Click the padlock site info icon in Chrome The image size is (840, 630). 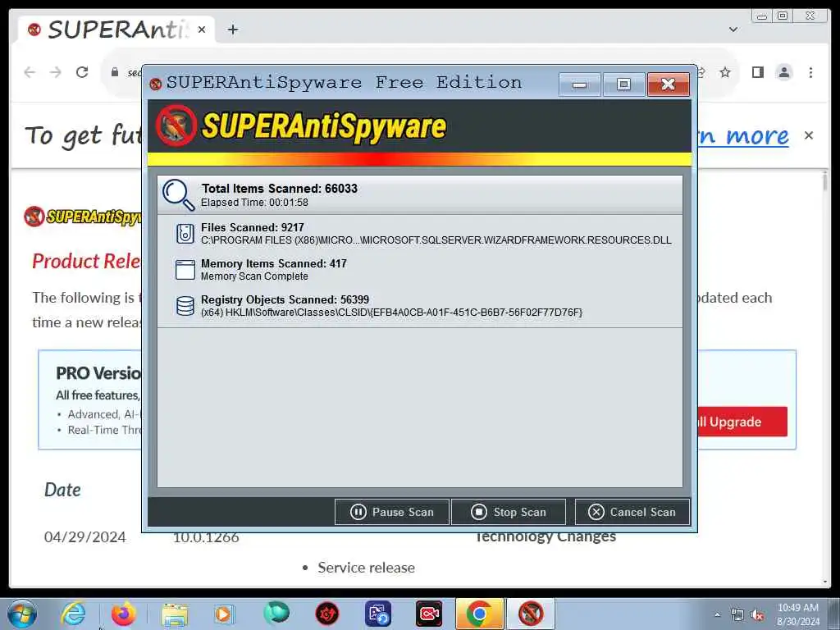(x=115, y=72)
